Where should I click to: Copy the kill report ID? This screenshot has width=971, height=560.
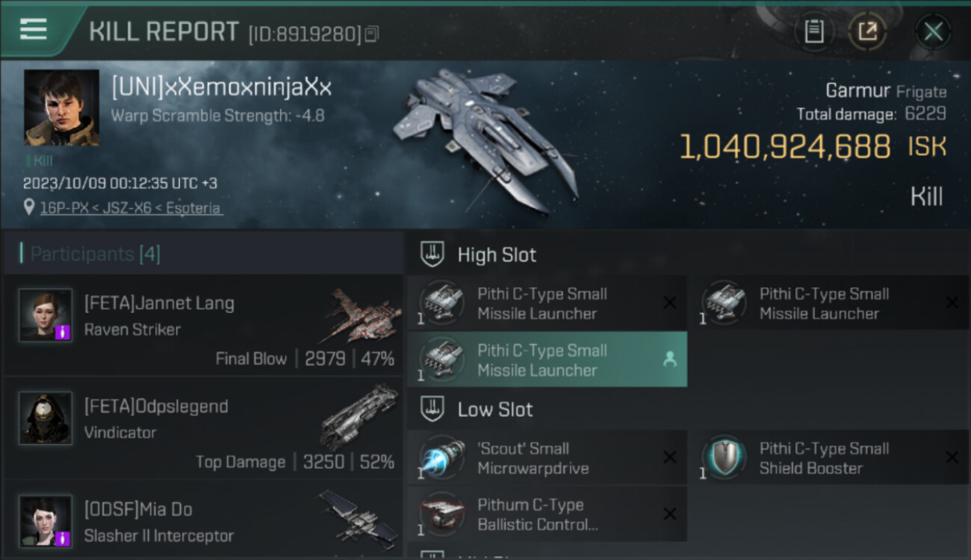(371, 34)
